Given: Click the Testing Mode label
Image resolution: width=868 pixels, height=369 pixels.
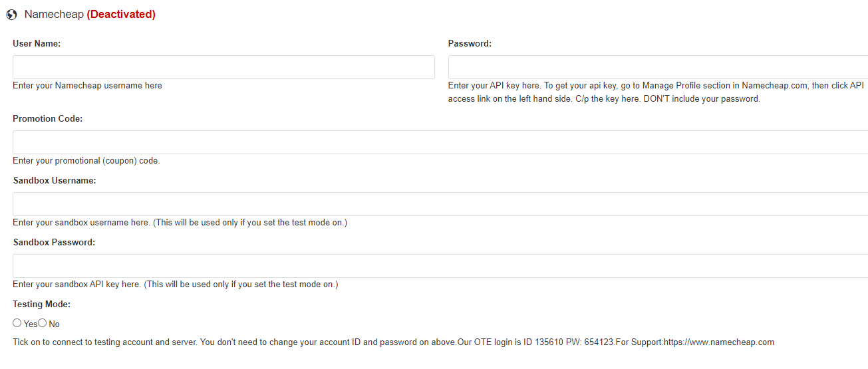Looking at the screenshot, I should [41, 304].
